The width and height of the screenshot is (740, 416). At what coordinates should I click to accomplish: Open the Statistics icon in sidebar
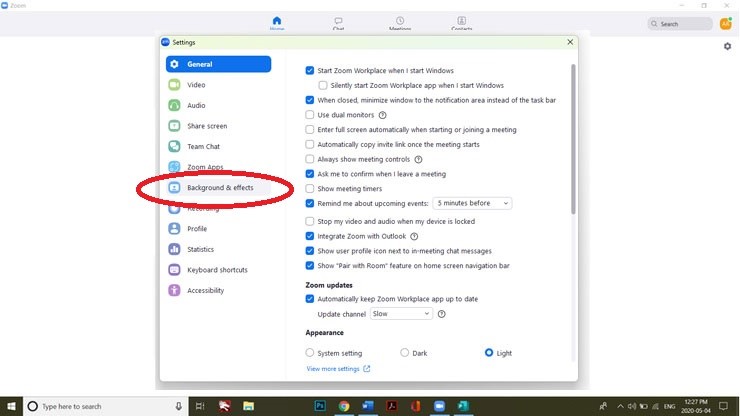[174, 249]
